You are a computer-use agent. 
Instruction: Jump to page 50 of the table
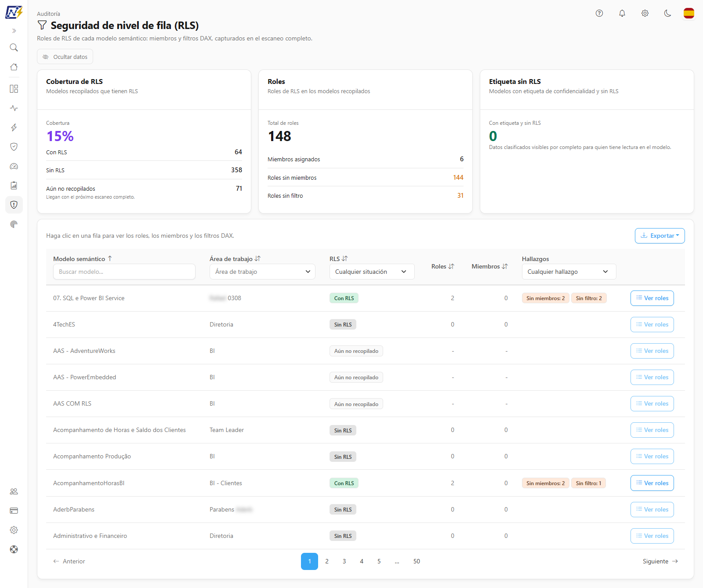pos(417,561)
